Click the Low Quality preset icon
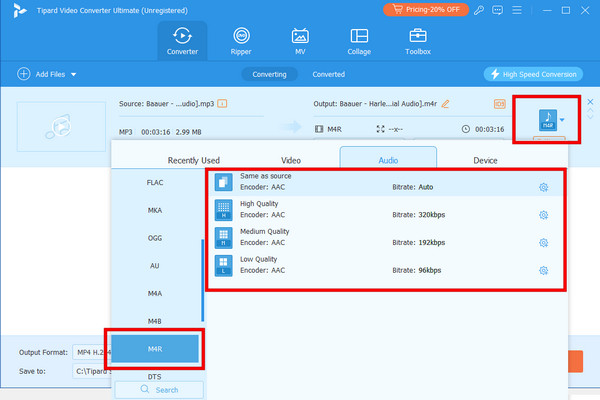600x400 pixels. pos(223,266)
